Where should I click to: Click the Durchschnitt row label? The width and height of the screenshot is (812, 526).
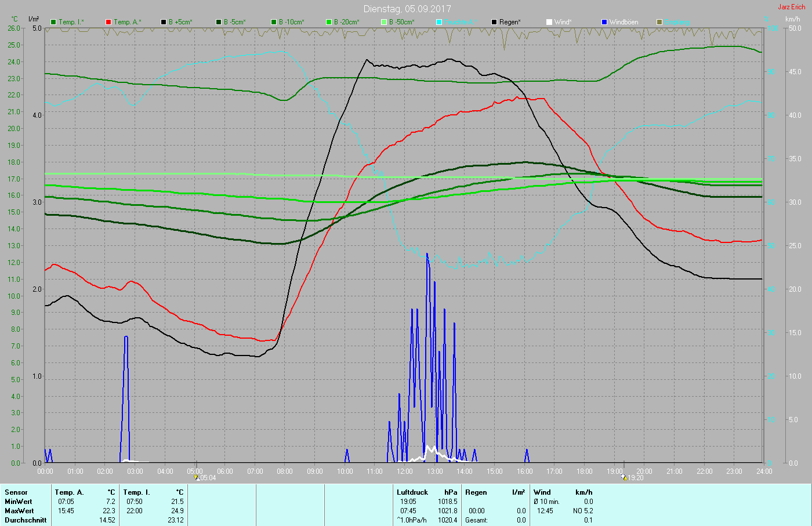click(x=26, y=520)
